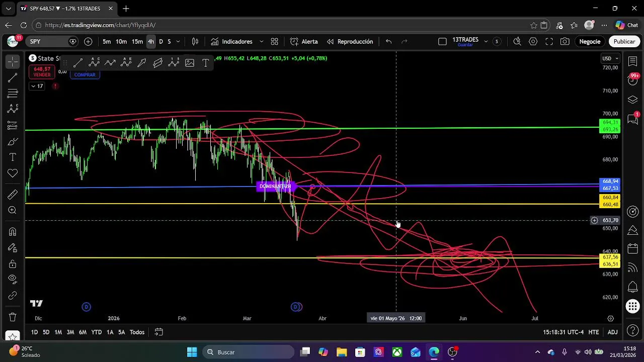Add symbol to compare with plus button
The height and width of the screenshot is (362, 644).
click(88, 42)
